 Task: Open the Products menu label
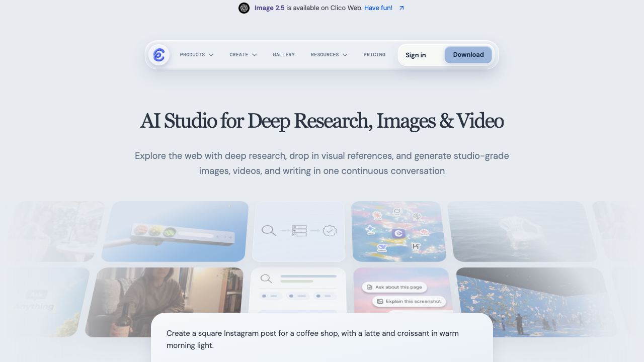(192, 55)
